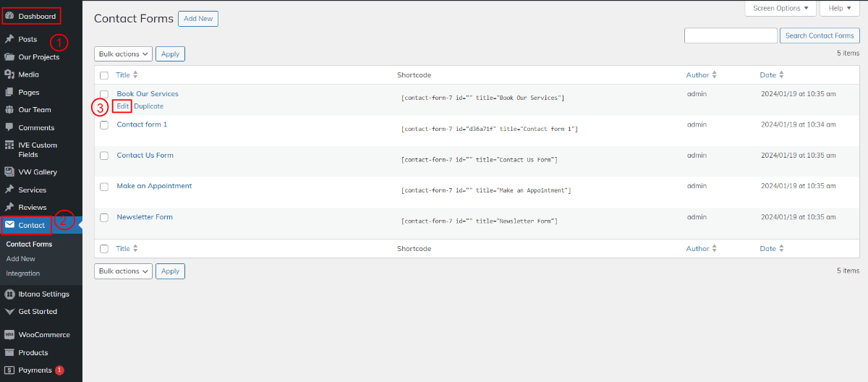
Task: Click the Posts pushpin icon
Action: 9,39
